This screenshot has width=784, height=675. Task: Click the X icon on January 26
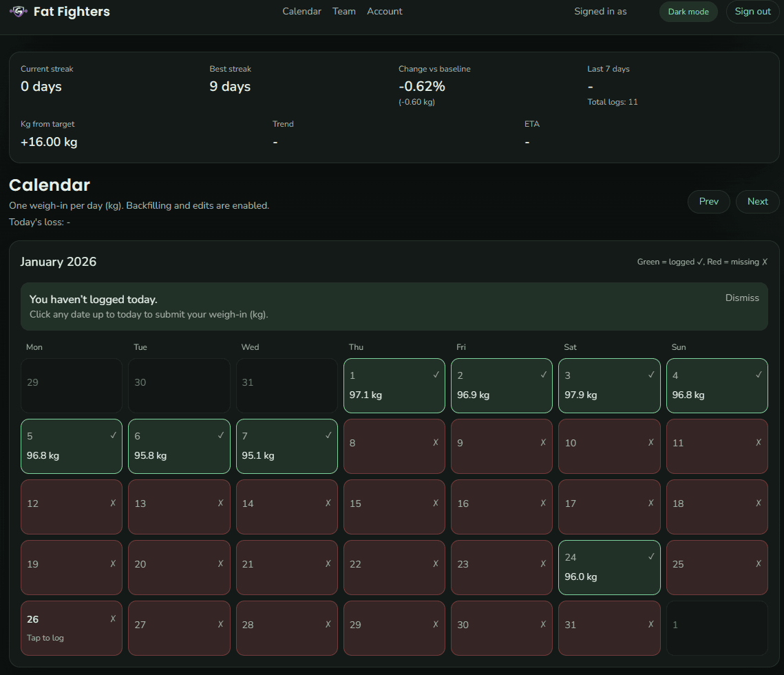pyautogui.click(x=113, y=619)
